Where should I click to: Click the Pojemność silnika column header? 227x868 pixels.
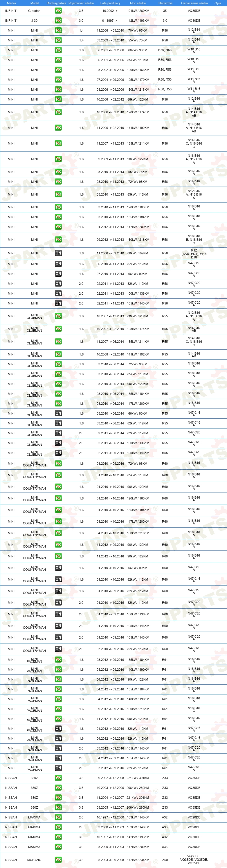pyautogui.click(x=81, y=3)
